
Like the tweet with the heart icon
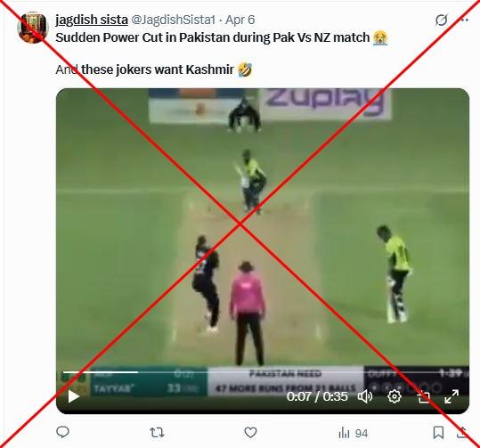pyautogui.click(x=250, y=432)
